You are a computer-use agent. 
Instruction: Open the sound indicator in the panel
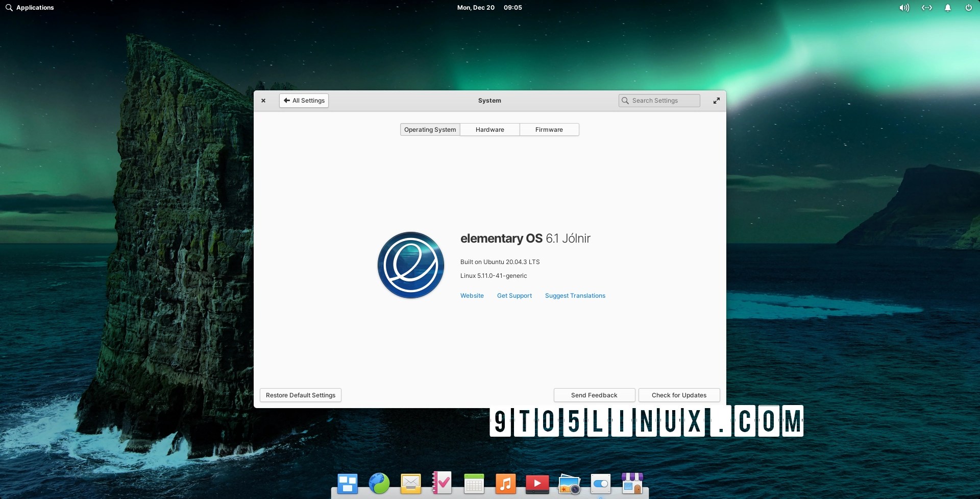tap(903, 8)
